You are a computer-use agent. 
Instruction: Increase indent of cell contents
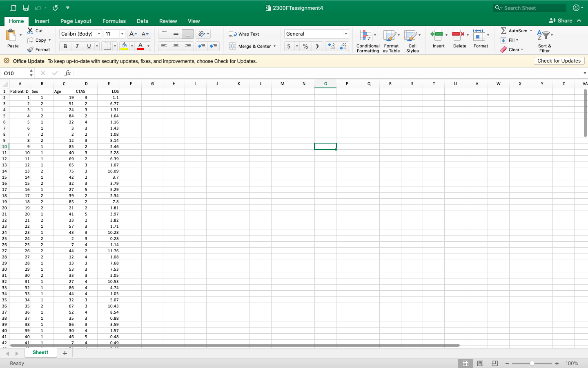pyautogui.click(x=213, y=46)
